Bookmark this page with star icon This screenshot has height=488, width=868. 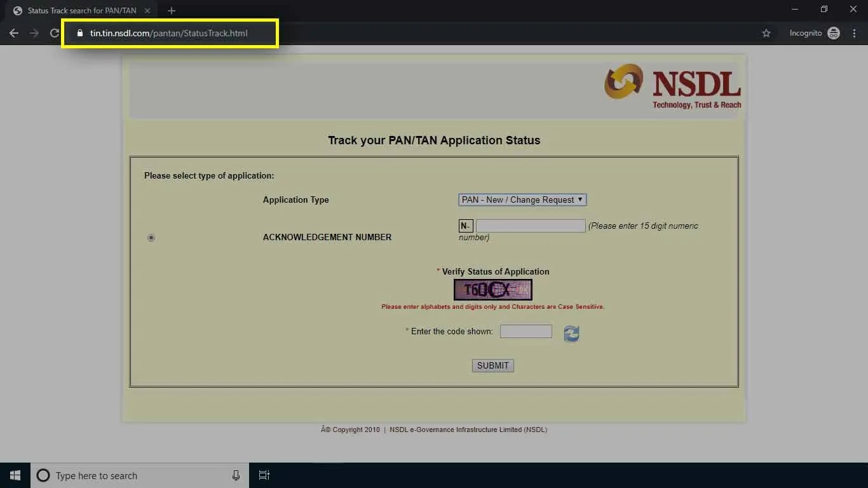766,33
